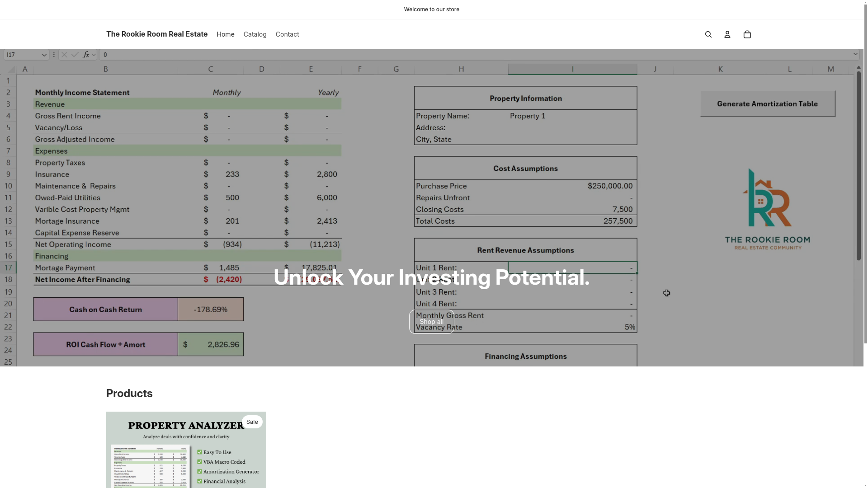Click the Closing Costs 7,500 value
Viewport: 868px width, 488px height.
tap(623, 209)
